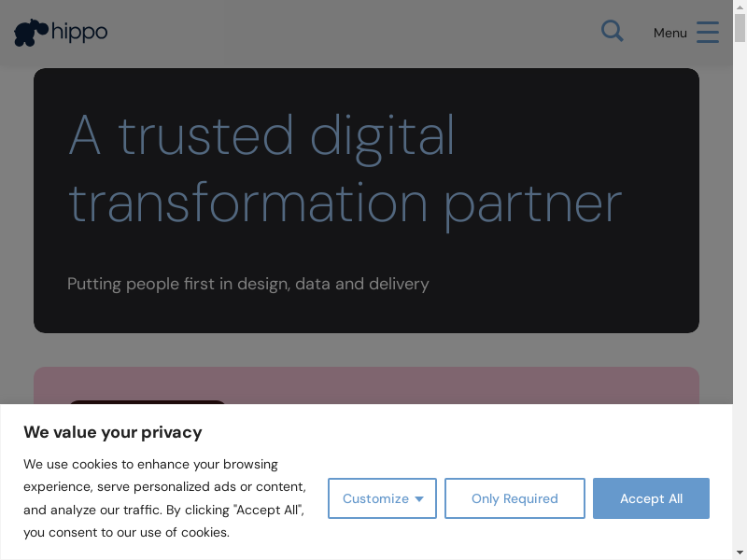The width and height of the screenshot is (747, 560).
Task: Click the "We value your privacy" heading
Action: tap(112, 432)
